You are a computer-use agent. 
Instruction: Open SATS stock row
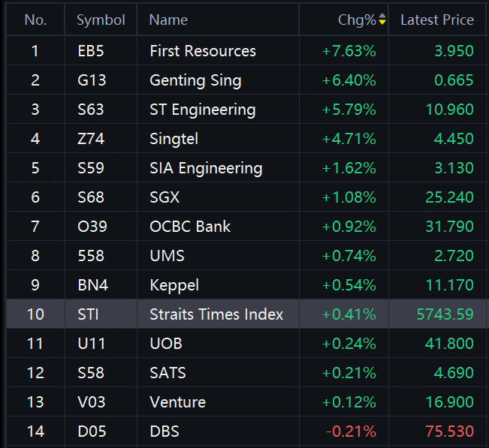[246, 373]
